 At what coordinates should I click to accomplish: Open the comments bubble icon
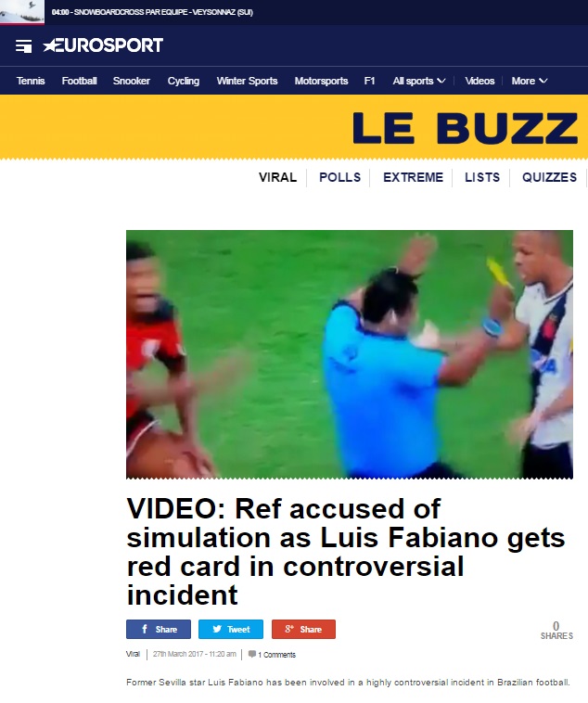pos(252,654)
